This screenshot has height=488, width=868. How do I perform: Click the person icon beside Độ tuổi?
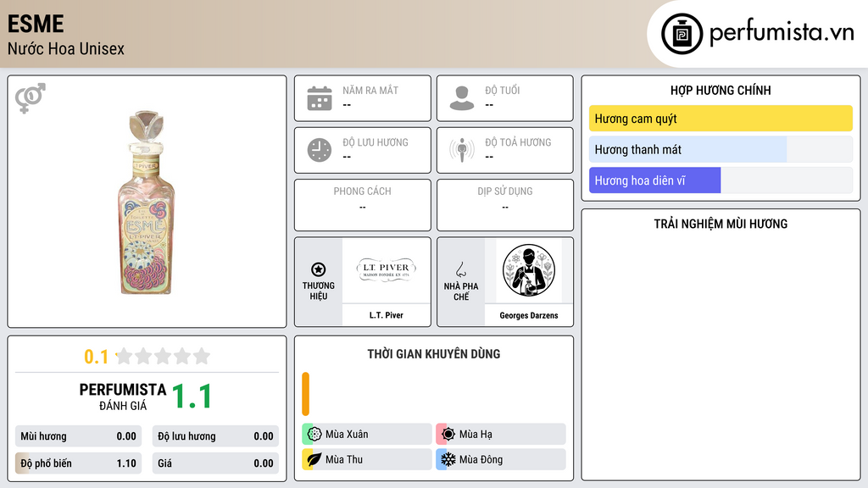[462, 98]
